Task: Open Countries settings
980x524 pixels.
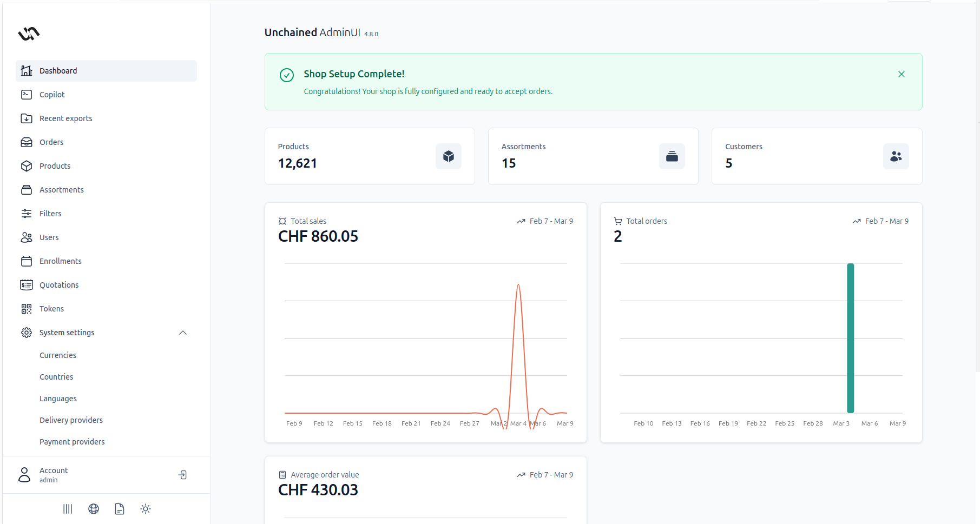Action: click(56, 377)
